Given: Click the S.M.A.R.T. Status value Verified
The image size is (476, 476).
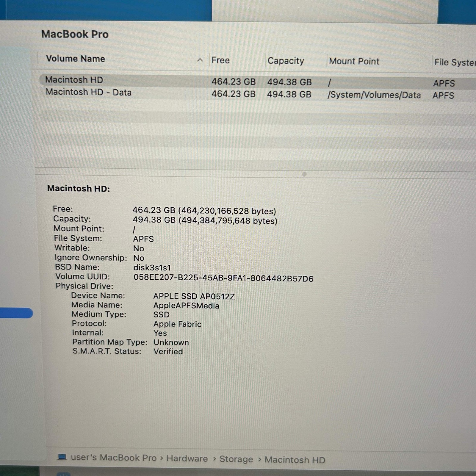Looking at the screenshot, I should (x=168, y=351).
